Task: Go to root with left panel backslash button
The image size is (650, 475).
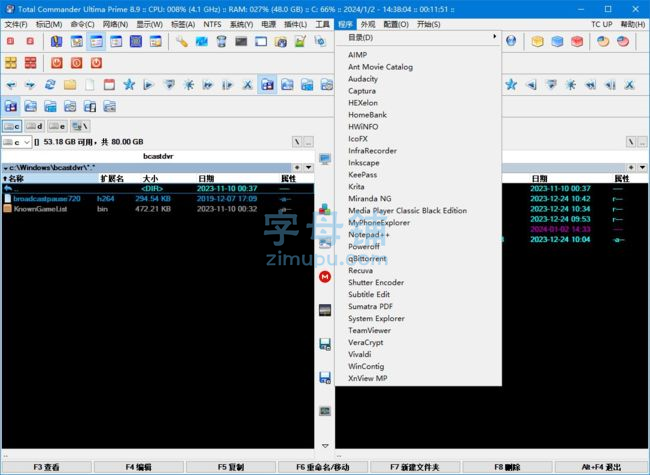Action: [297, 142]
